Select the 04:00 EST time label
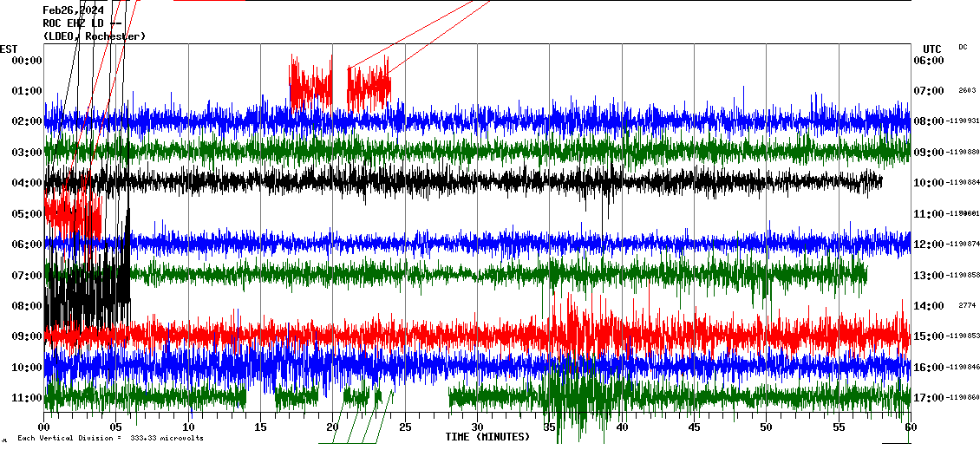 [x=27, y=183]
